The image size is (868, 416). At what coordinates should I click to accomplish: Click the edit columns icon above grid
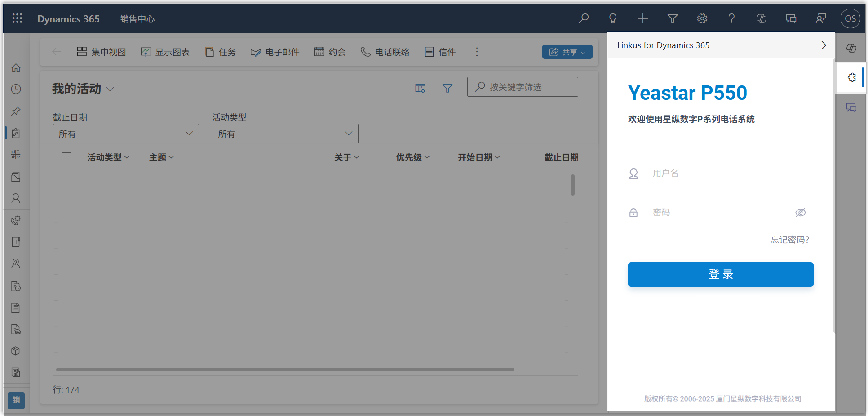click(x=420, y=88)
